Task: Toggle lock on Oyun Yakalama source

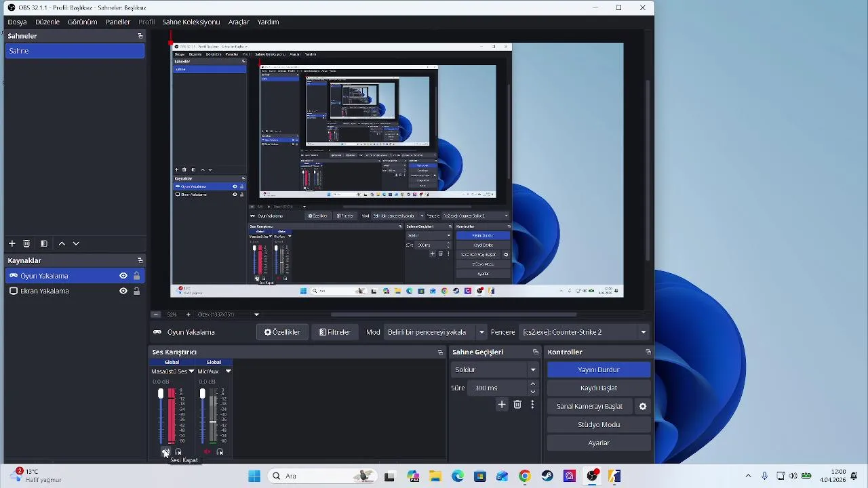Action: (136, 276)
